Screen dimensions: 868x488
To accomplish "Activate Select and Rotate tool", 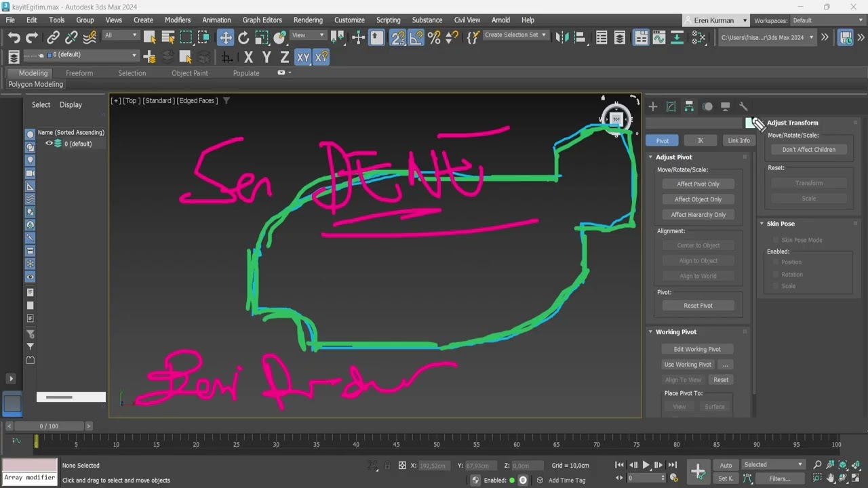I will 243,37.
